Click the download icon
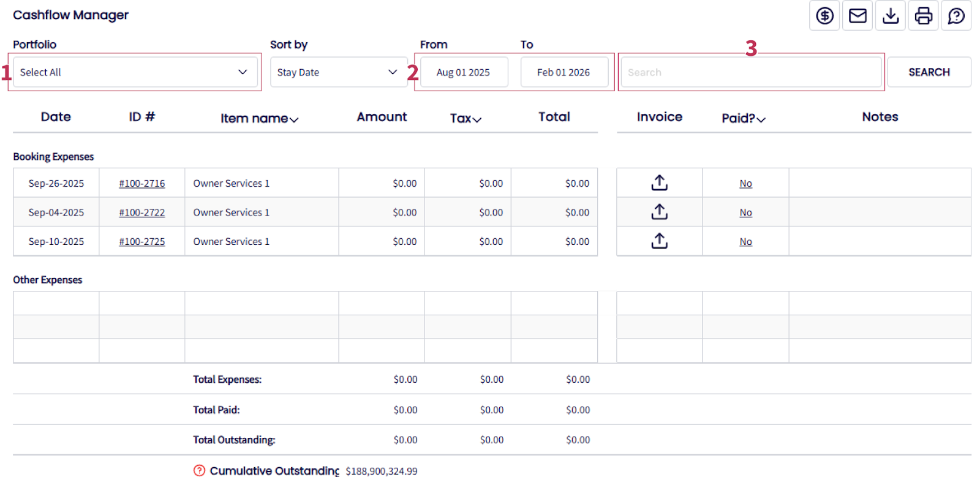 click(891, 16)
